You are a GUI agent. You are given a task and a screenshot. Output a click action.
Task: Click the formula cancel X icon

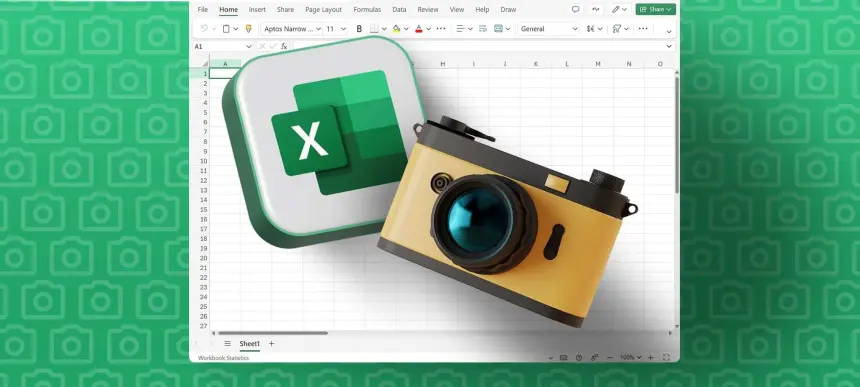point(262,47)
